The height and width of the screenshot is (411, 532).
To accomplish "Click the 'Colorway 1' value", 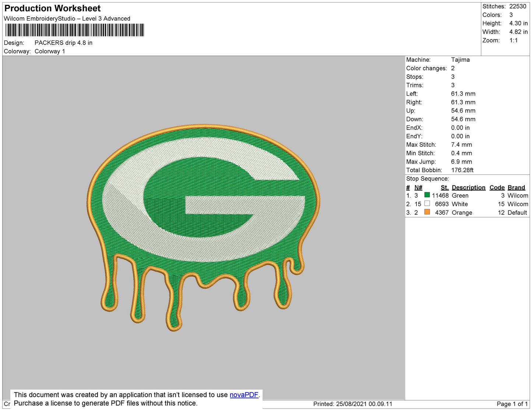I will 50,52.
